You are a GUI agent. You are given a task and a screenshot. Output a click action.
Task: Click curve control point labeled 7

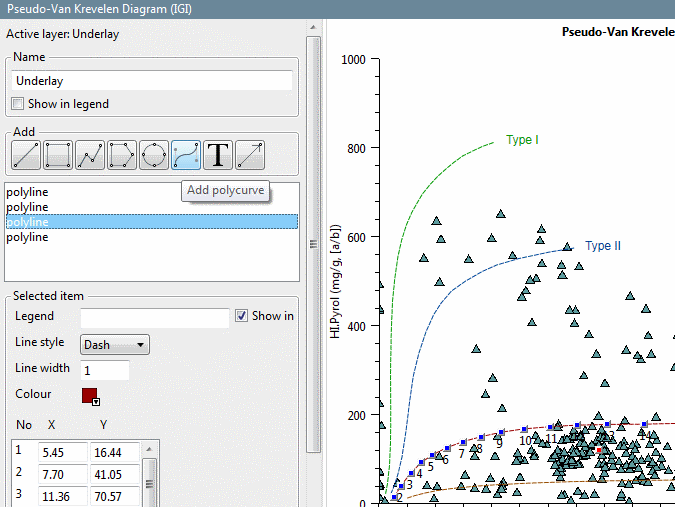pos(463,442)
